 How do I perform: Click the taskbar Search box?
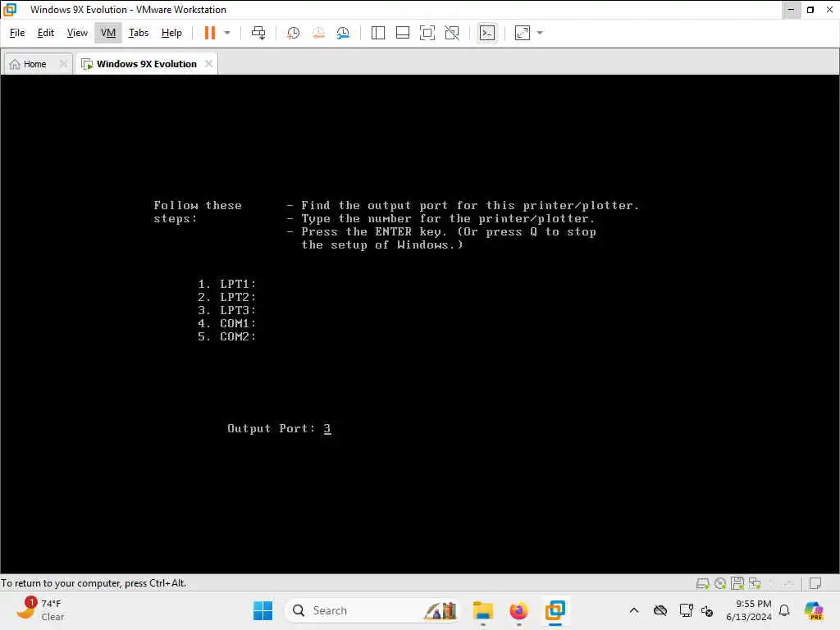(x=373, y=610)
